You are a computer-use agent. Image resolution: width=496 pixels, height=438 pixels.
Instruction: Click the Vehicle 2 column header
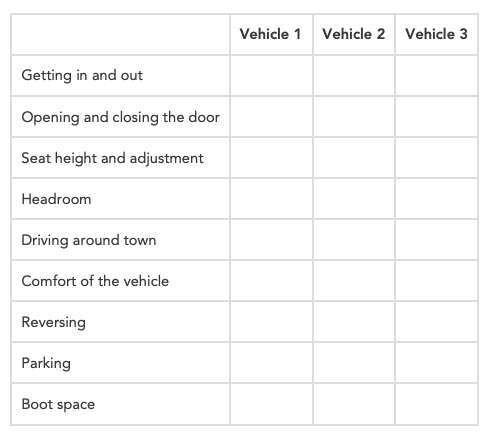(x=354, y=34)
